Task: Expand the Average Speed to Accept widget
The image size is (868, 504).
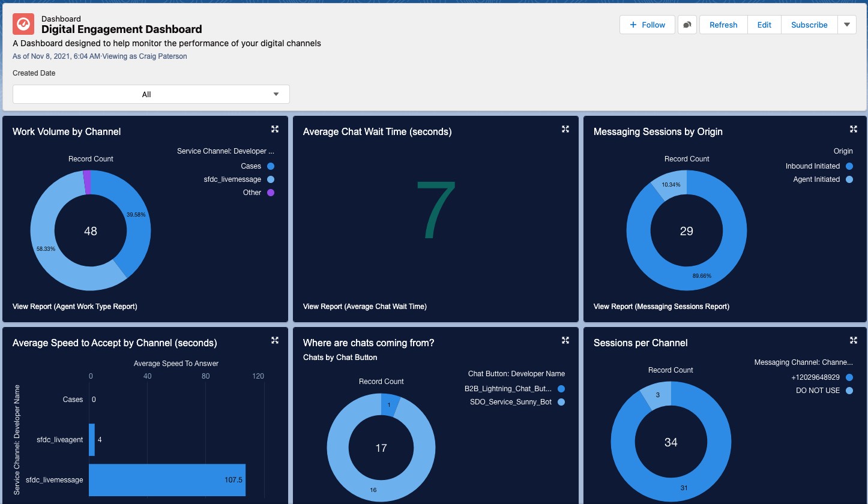Action: tap(274, 340)
